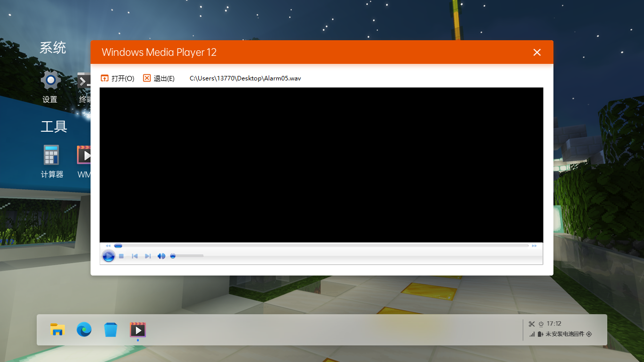The image size is (644, 362).
Task: Click the Alarm05.wav file path text
Action: pos(245,78)
